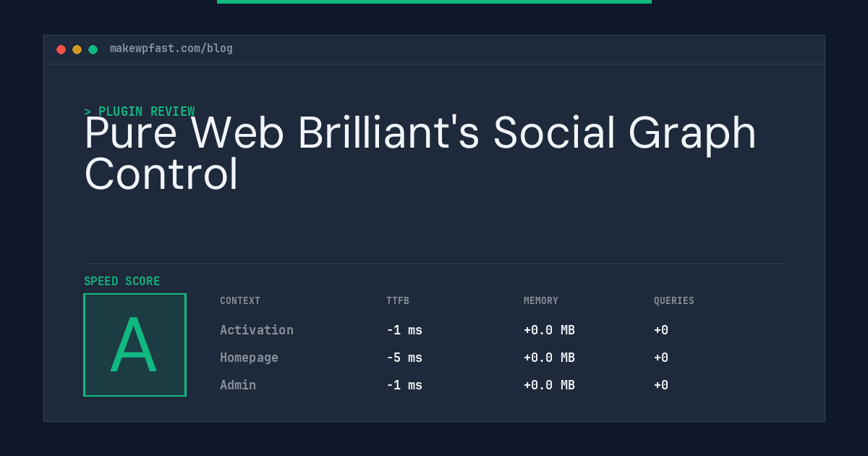Select the Admin row label
The height and width of the screenshot is (456, 868).
point(238,385)
